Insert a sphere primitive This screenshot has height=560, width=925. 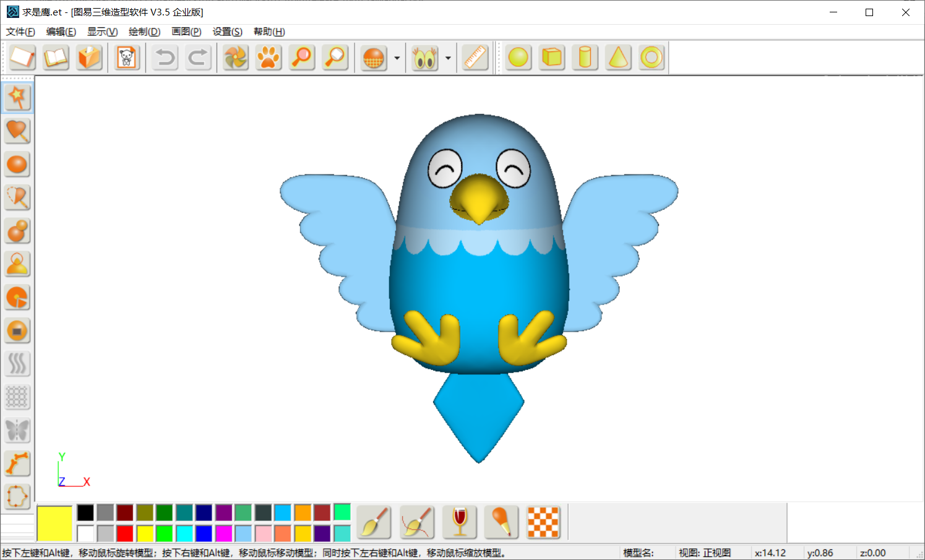(518, 58)
